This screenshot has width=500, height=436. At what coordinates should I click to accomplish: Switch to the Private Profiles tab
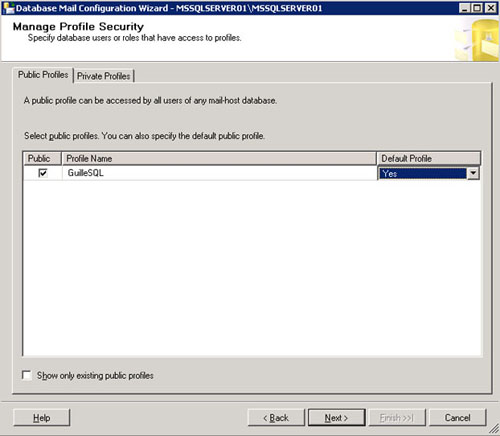tap(104, 76)
